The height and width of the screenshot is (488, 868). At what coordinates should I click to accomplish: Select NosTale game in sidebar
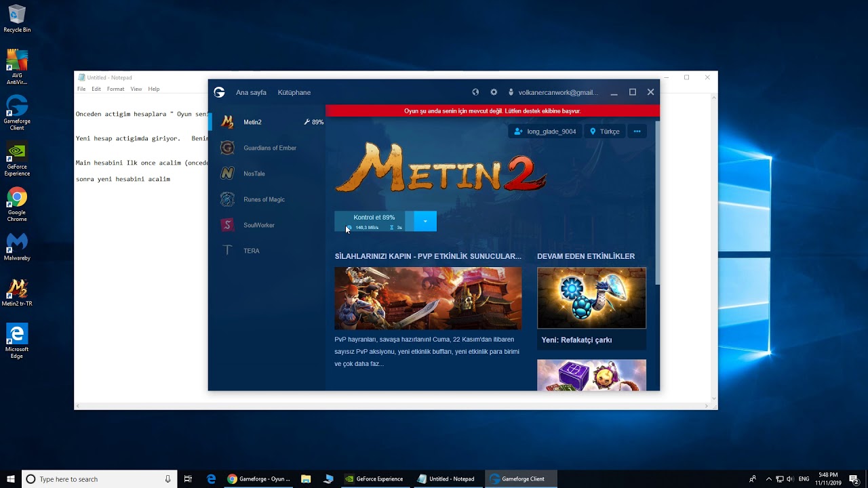click(267, 174)
